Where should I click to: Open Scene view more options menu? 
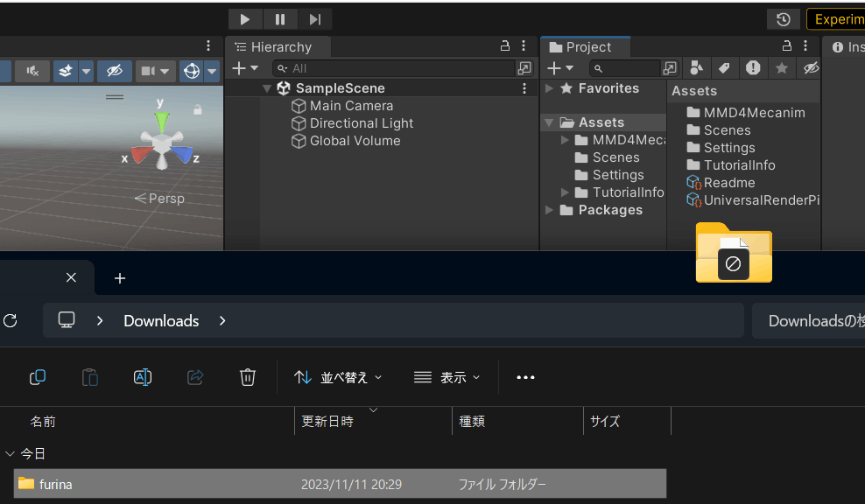click(208, 45)
